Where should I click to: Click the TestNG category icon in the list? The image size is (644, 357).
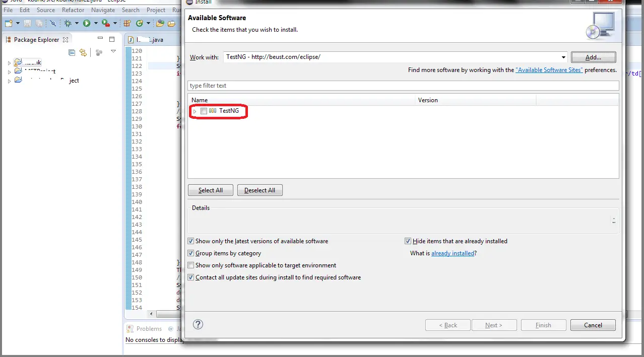tap(213, 111)
